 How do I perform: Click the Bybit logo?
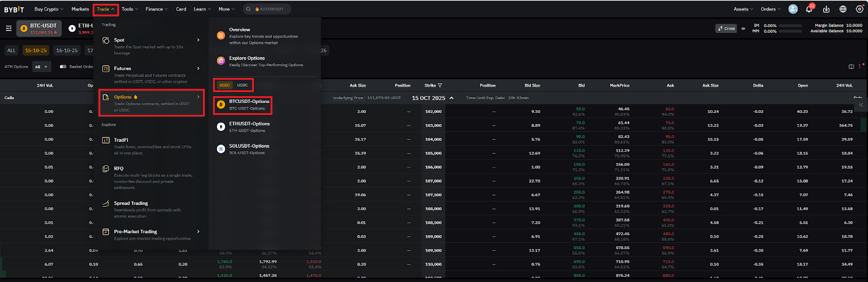14,9
